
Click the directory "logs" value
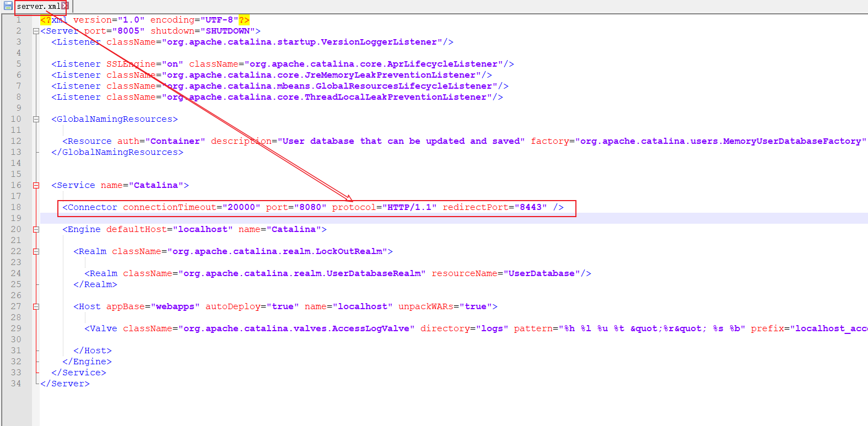click(x=492, y=328)
